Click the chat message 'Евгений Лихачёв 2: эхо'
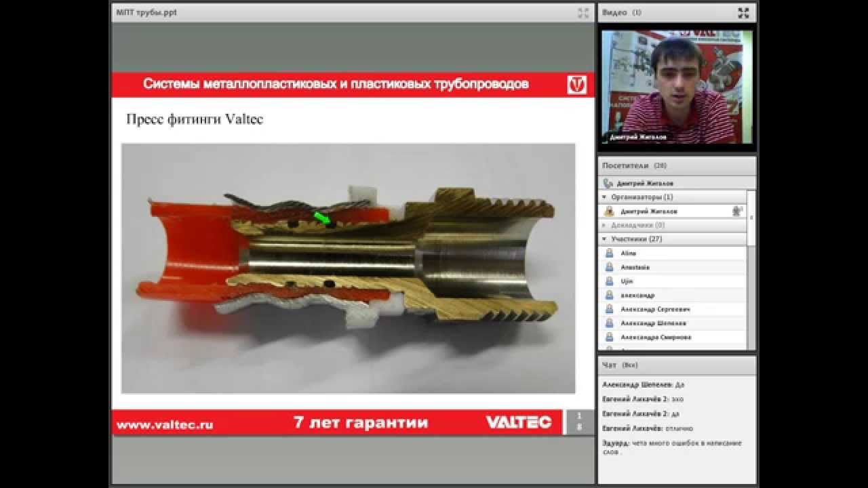The image size is (868, 488). click(643, 399)
